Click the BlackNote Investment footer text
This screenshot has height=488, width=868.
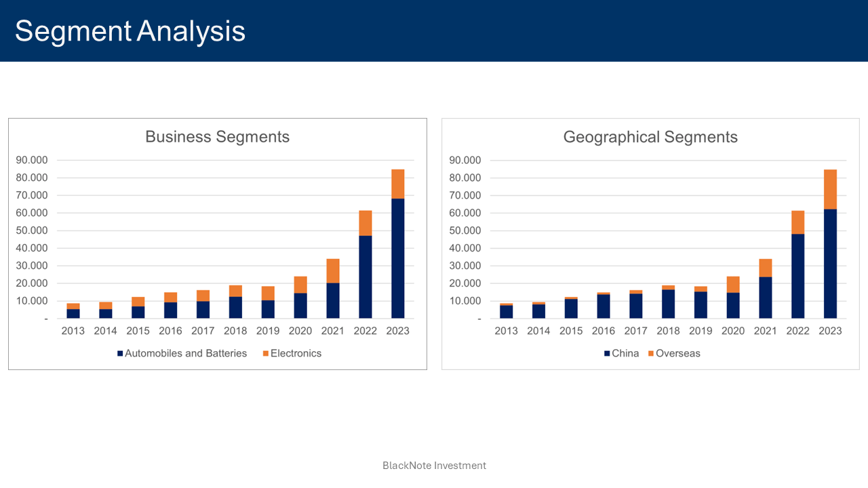[x=434, y=466]
